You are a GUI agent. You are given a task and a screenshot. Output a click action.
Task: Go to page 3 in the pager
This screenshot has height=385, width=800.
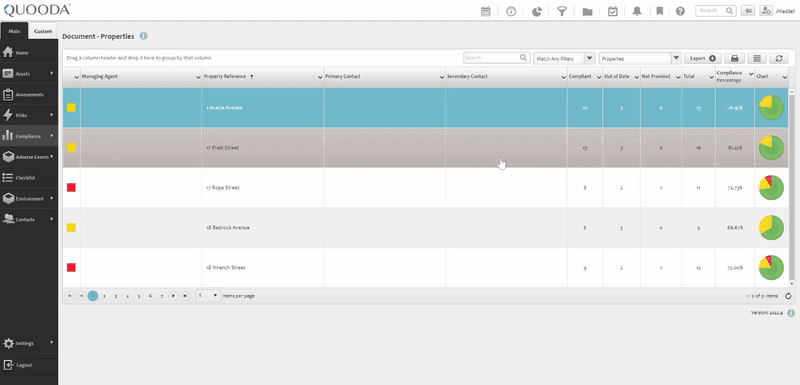116,296
